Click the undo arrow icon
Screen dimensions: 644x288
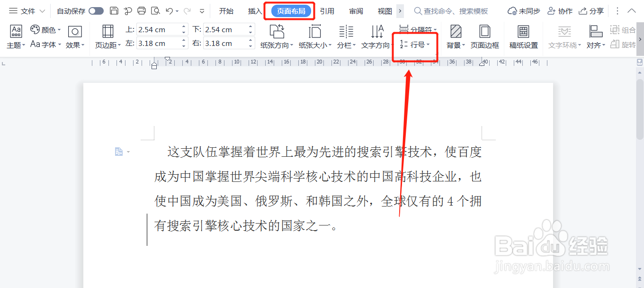[169, 11]
